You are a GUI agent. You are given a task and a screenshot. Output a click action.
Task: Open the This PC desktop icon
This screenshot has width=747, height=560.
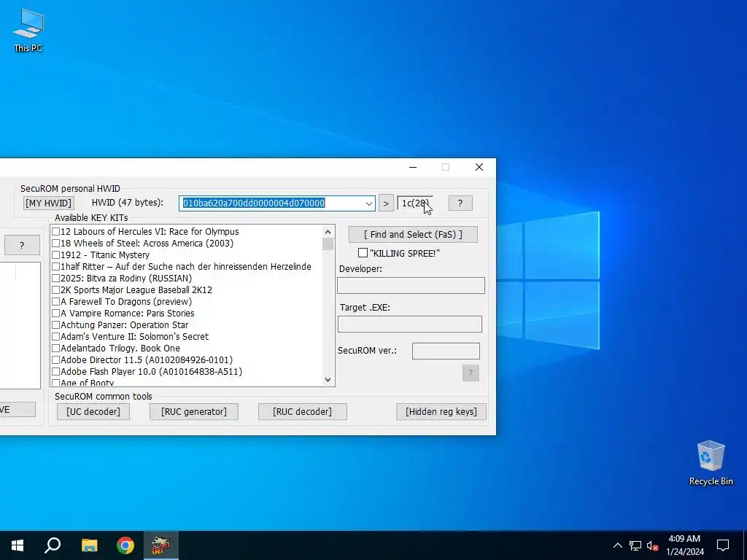pyautogui.click(x=28, y=29)
